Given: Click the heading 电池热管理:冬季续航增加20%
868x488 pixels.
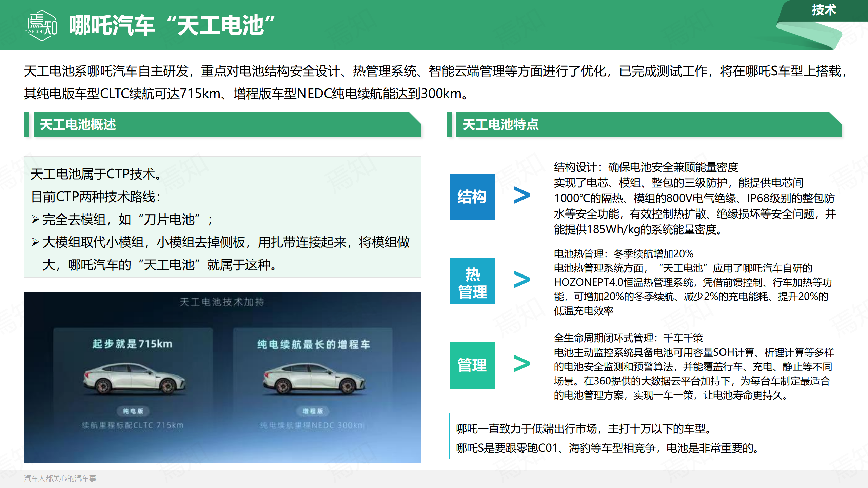Looking at the screenshot, I should coord(624,254).
